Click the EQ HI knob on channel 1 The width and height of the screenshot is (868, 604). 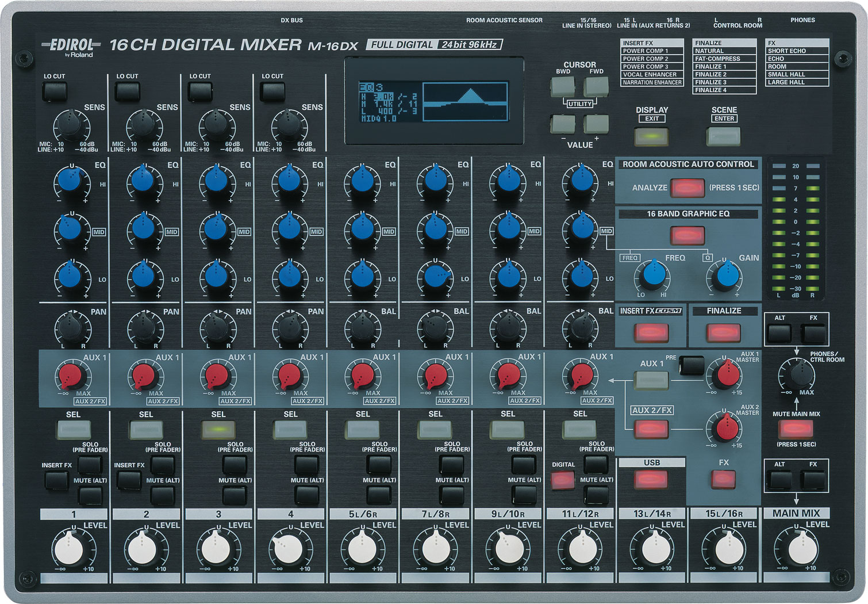coord(71,181)
